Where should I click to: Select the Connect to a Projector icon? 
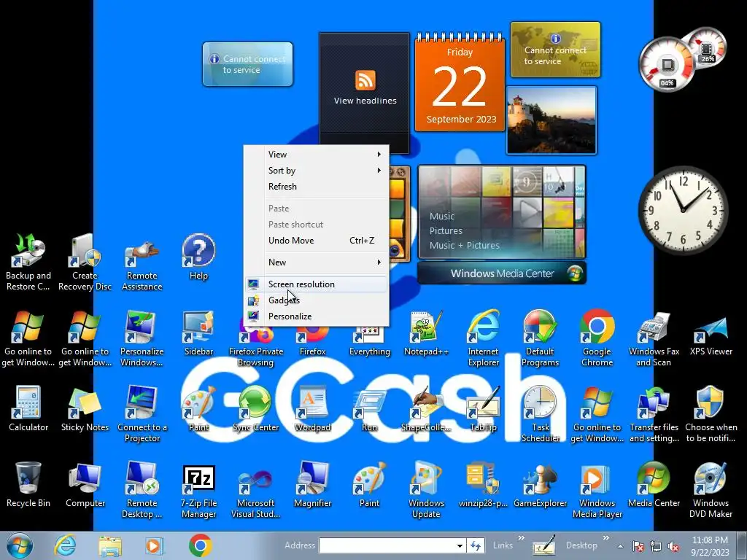[x=142, y=413]
